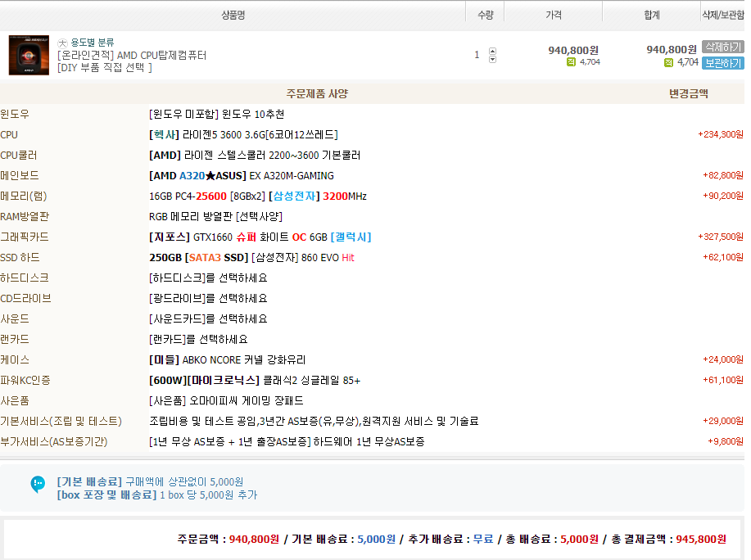
Task: Click the 주문금액 940,800원 summary value
Action: pyautogui.click(x=254, y=539)
